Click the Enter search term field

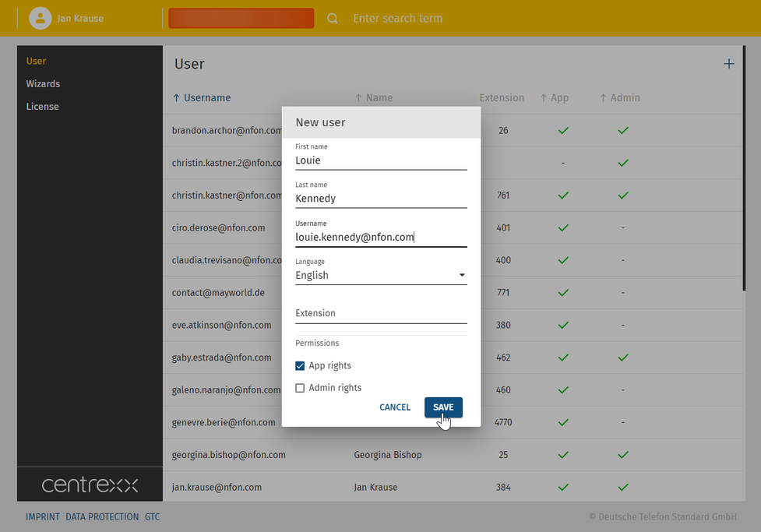tap(397, 19)
